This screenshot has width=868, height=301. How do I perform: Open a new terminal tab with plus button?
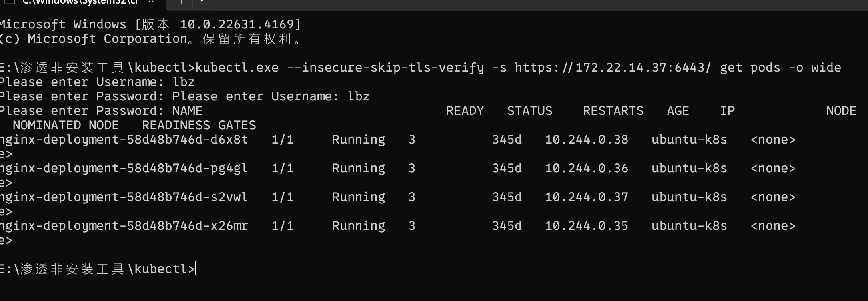point(181,2)
